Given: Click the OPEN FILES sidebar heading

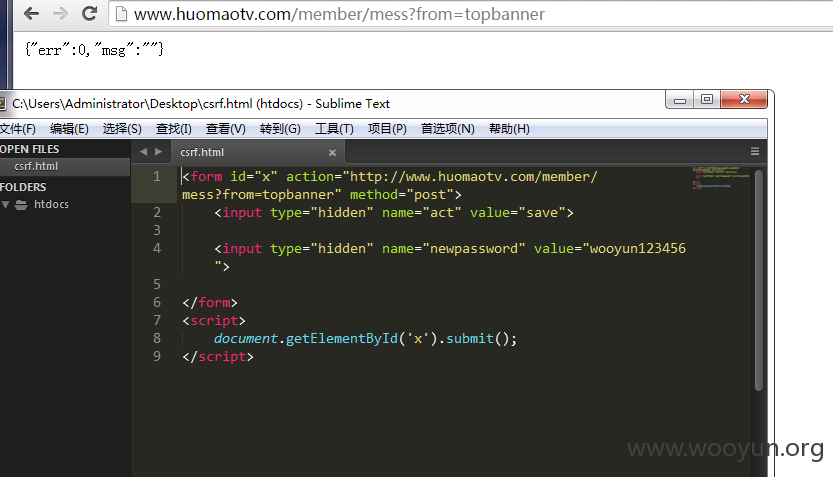Looking at the screenshot, I should point(29,149).
